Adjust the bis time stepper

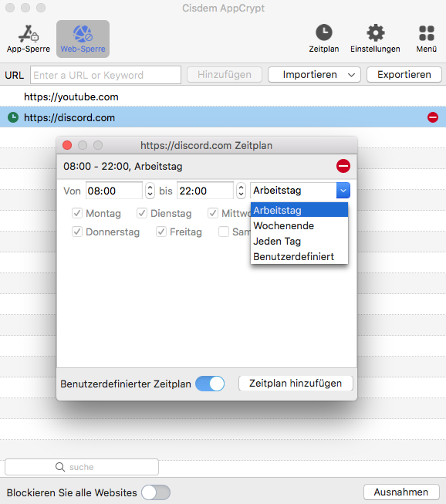(x=241, y=191)
